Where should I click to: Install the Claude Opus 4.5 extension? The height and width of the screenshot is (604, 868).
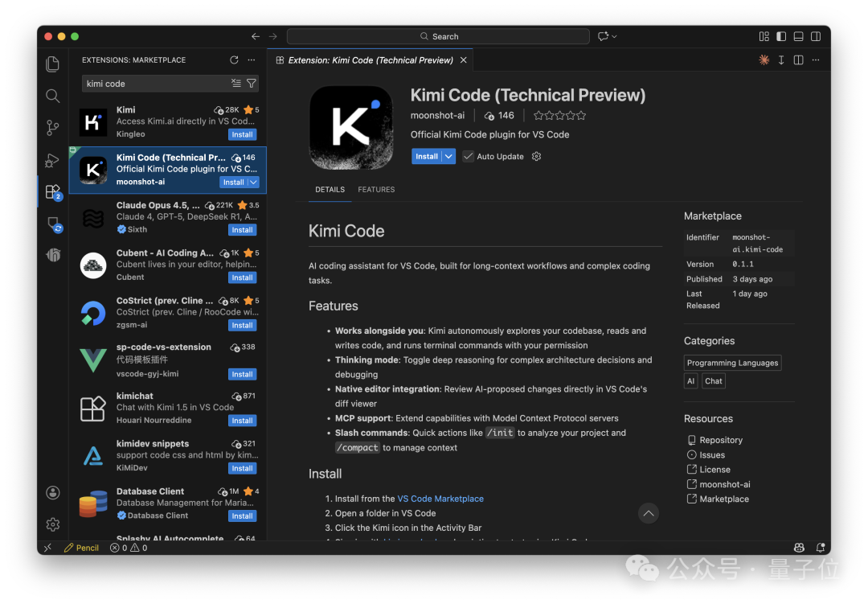pyautogui.click(x=243, y=230)
